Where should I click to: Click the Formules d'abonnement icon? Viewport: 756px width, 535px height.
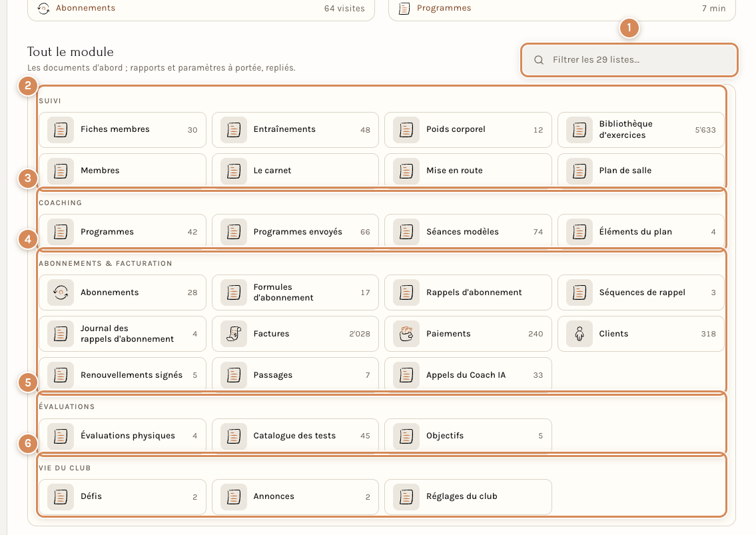pos(234,292)
